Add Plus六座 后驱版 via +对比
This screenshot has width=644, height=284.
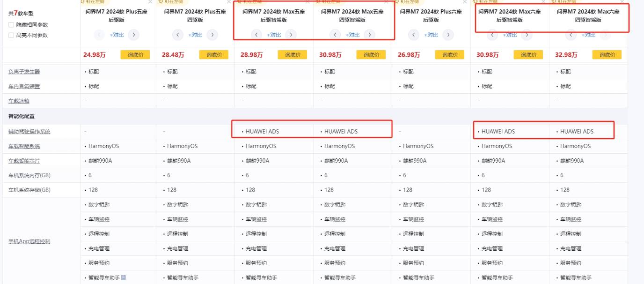click(431, 35)
